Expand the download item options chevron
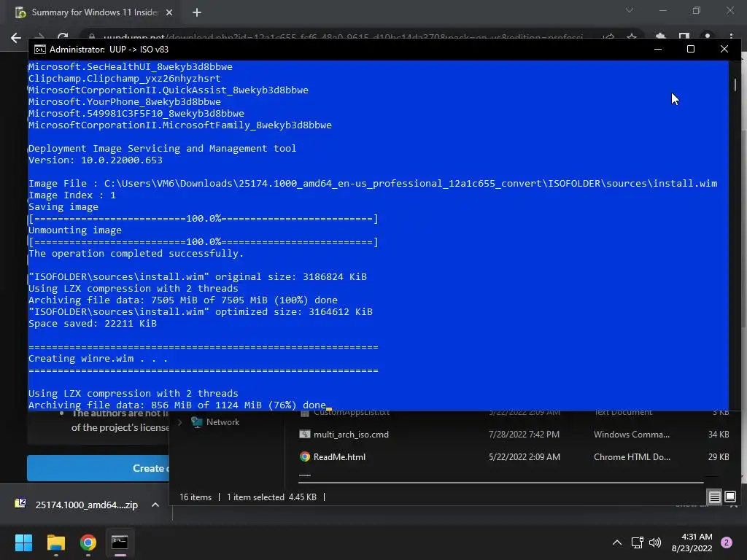This screenshot has width=747, height=560. [x=155, y=505]
